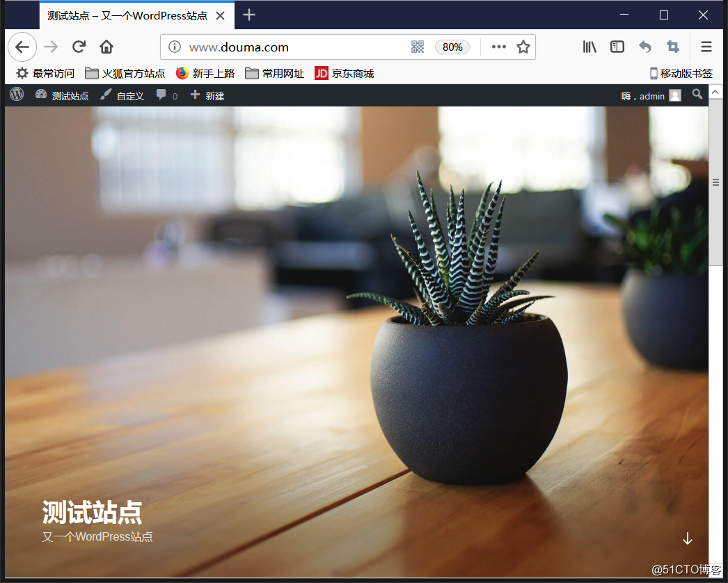Screen dimensions: 728x583
Task: Open the 新手上路 bookmark
Action: (x=205, y=73)
